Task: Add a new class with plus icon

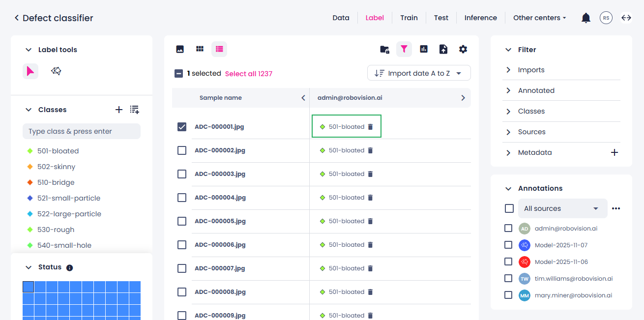Action: 119,110
